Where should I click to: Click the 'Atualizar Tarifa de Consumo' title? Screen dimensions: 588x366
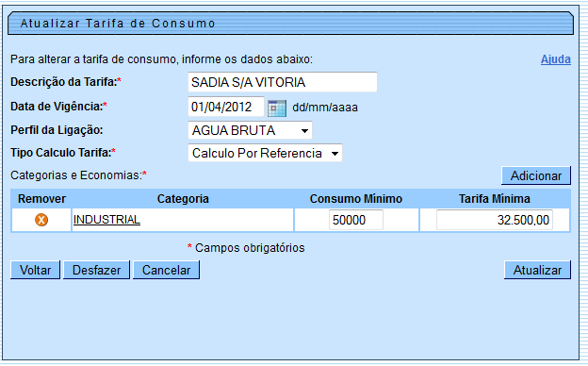point(118,24)
